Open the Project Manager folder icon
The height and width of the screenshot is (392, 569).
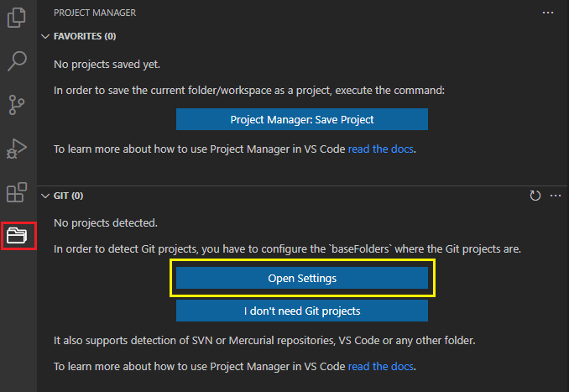coord(17,236)
